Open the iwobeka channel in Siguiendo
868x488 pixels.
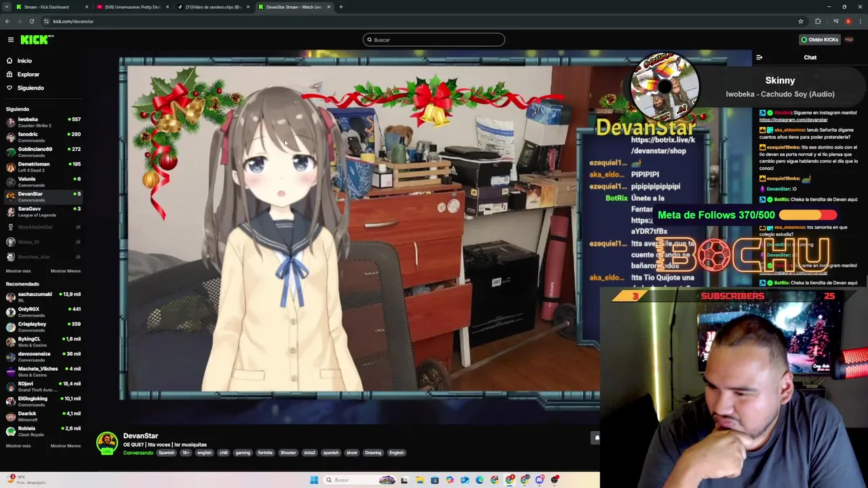pyautogui.click(x=42, y=122)
